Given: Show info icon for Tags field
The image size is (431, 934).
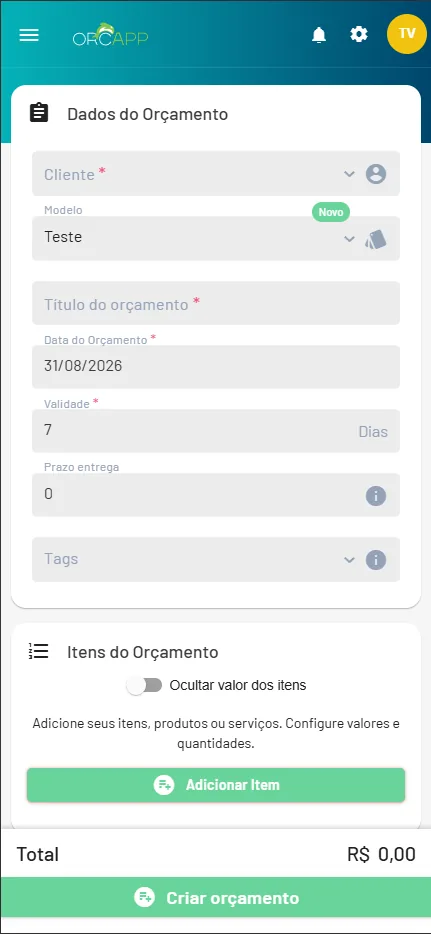Looking at the screenshot, I should 376,560.
